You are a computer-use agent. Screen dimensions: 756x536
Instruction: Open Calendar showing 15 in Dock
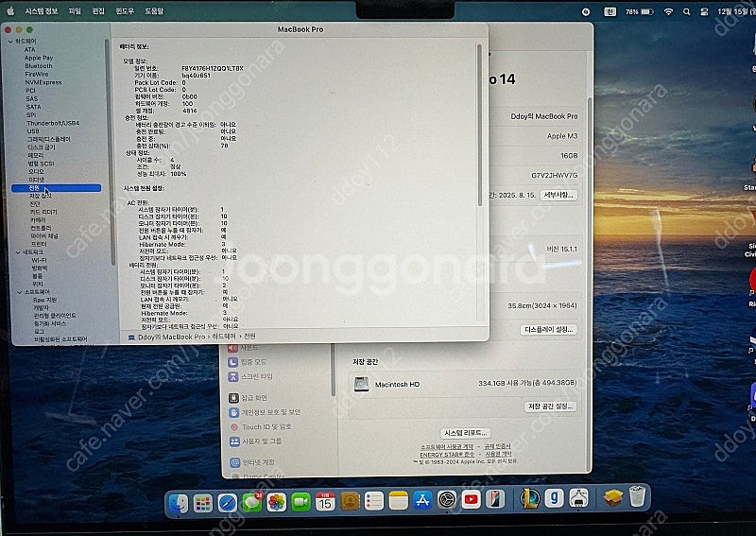[325, 503]
